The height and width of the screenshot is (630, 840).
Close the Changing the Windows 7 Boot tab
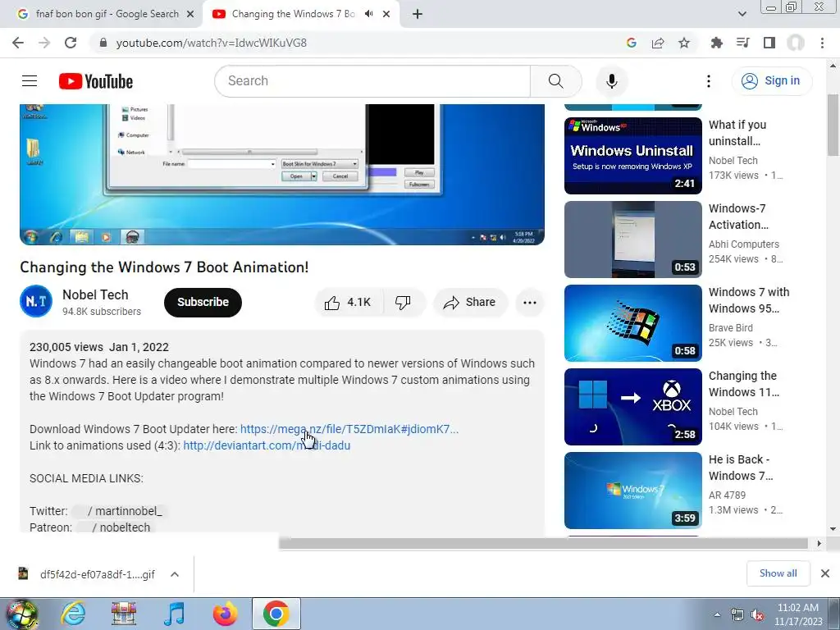pyautogui.click(x=386, y=14)
